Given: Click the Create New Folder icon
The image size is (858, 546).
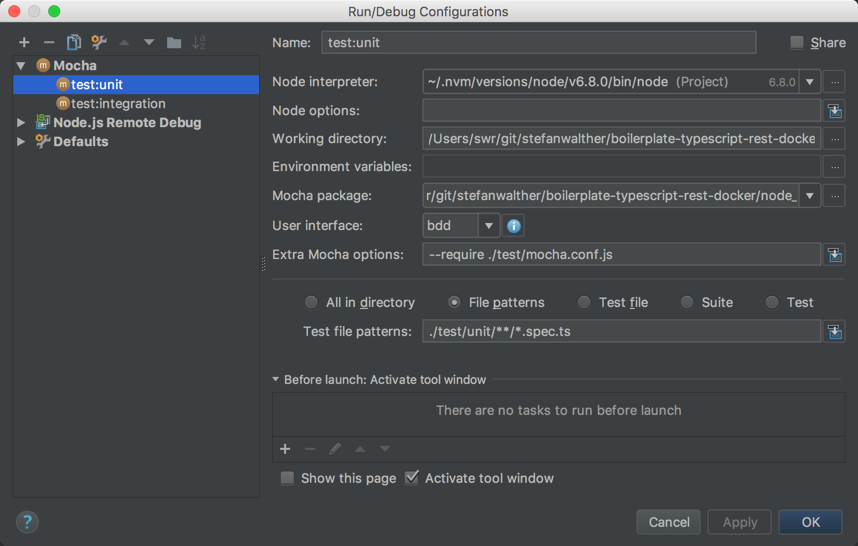Looking at the screenshot, I should point(174,42).
